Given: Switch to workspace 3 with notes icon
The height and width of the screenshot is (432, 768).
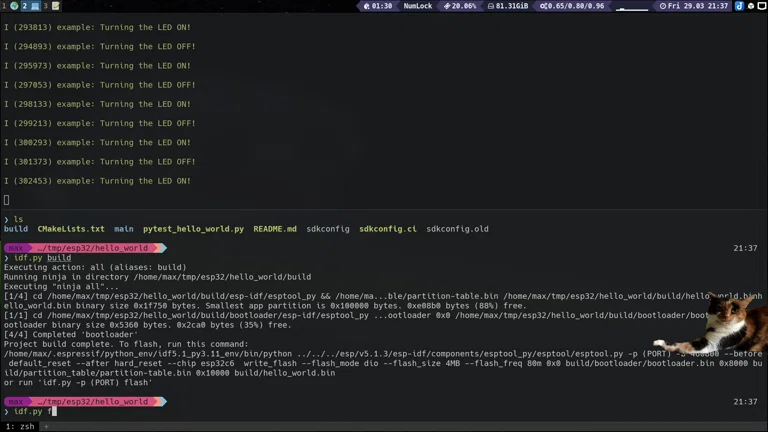Looking at the screenshot, I should [x=50, y=6].
